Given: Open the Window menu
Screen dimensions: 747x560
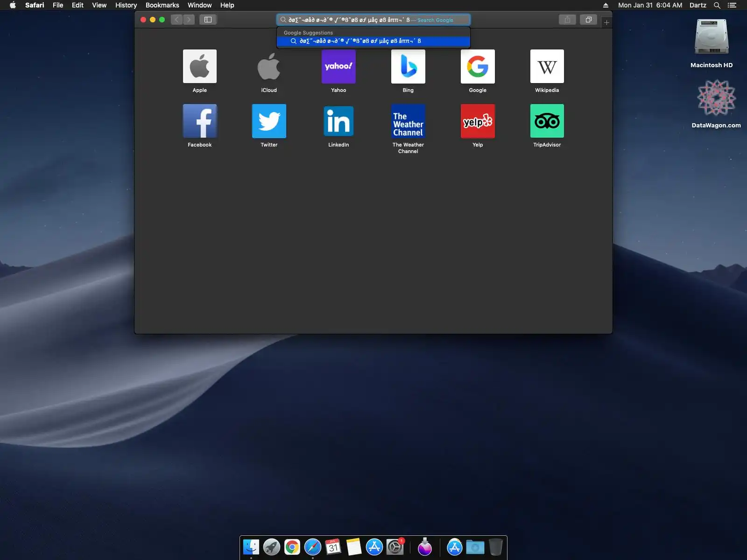Looking at the screenshot, I should tap(199, 5).
